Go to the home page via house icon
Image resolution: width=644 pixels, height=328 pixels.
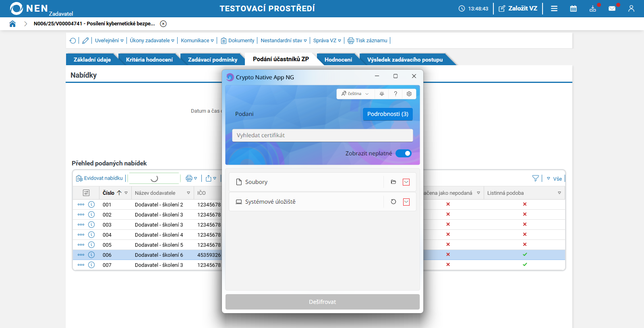12,24
